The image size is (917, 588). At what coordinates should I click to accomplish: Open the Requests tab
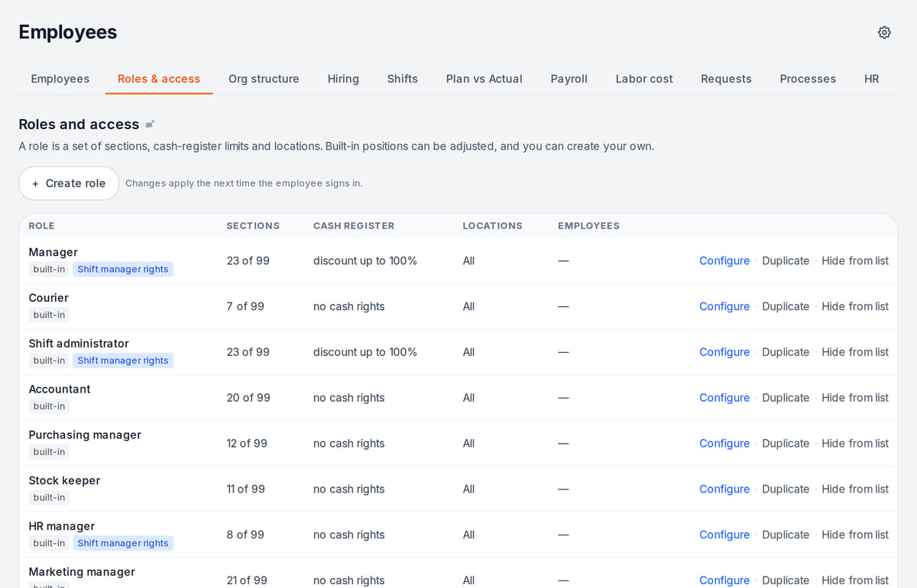726,79
